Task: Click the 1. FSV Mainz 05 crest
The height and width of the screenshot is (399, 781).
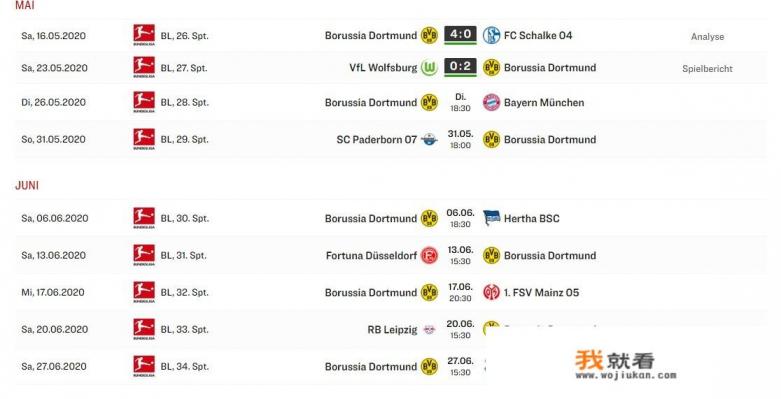Action: pos(491,292)
